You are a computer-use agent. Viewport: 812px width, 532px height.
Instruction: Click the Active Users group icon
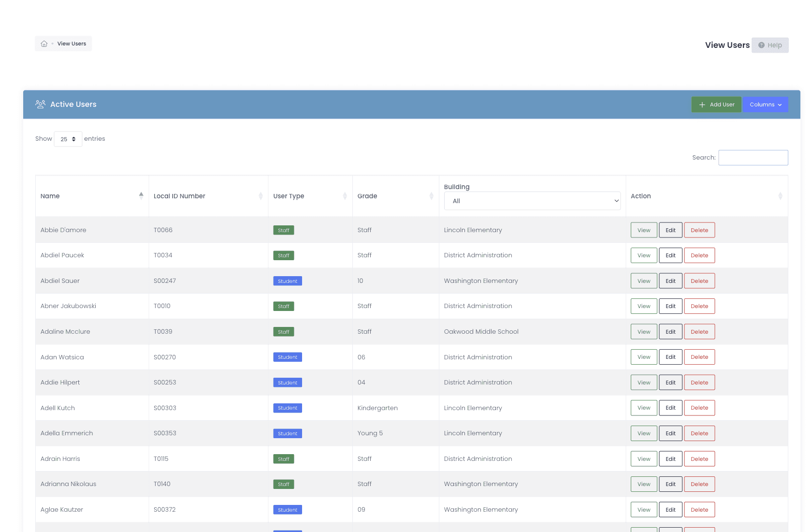click(41, 104)
